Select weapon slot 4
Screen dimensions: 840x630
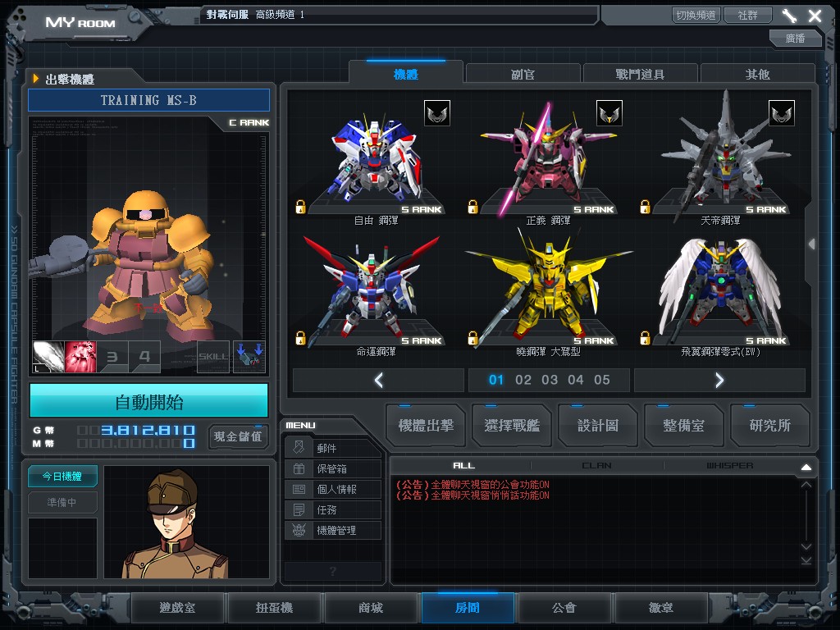coord(144,357)
